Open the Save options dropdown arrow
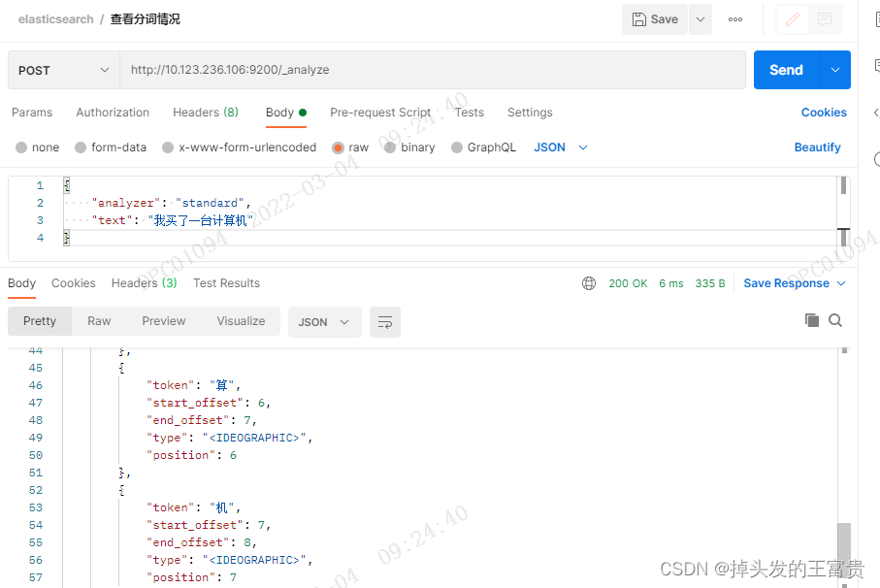This screenshot has width=880, height=588. point(701,19)
